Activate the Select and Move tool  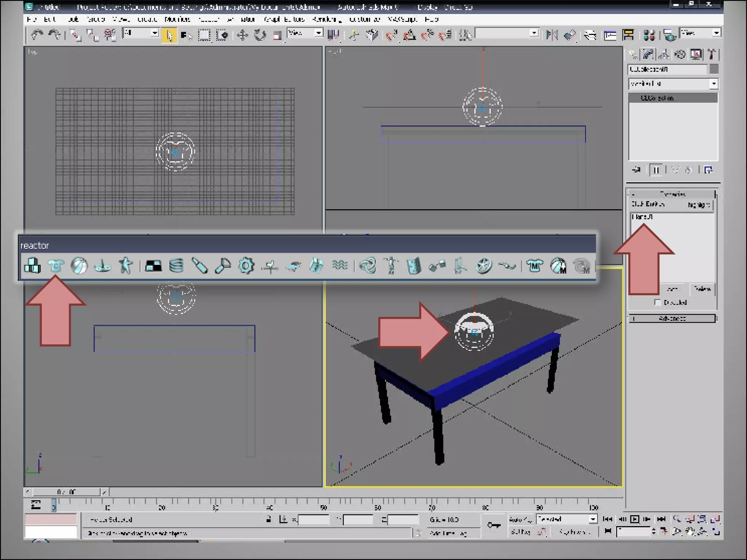[242, 35]
